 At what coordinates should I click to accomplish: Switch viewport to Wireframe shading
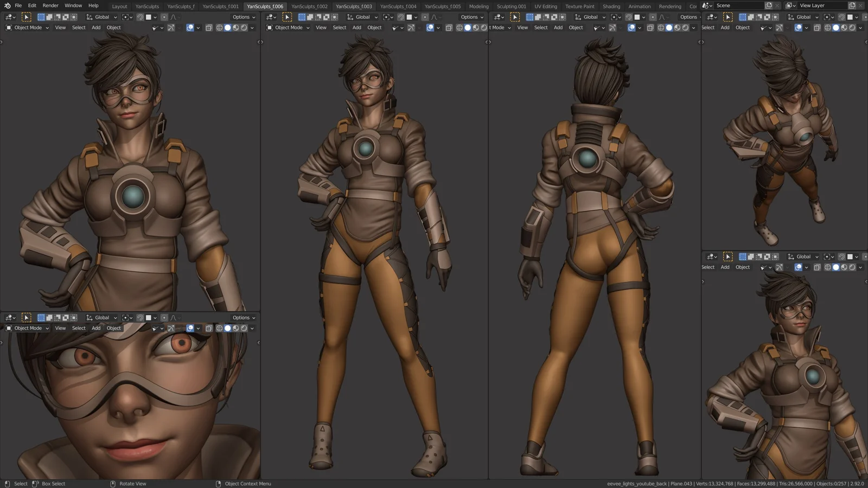pyautogui.click(x=219, y=28)
